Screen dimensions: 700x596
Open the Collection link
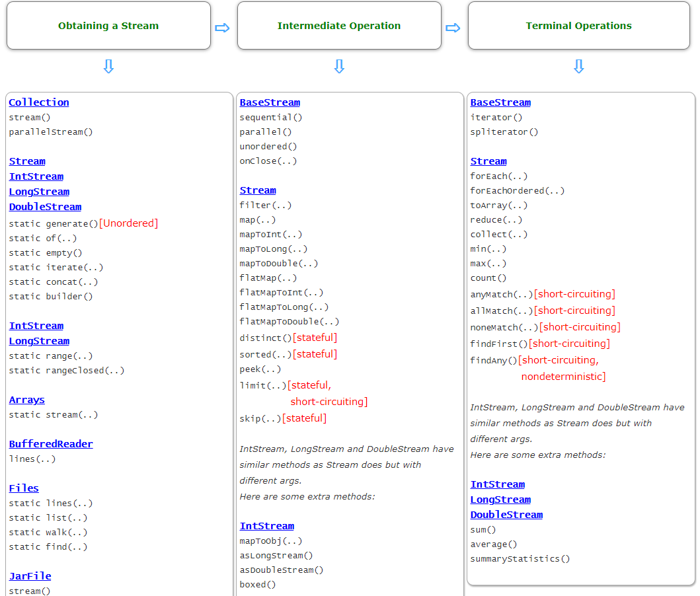coord(39,102)
